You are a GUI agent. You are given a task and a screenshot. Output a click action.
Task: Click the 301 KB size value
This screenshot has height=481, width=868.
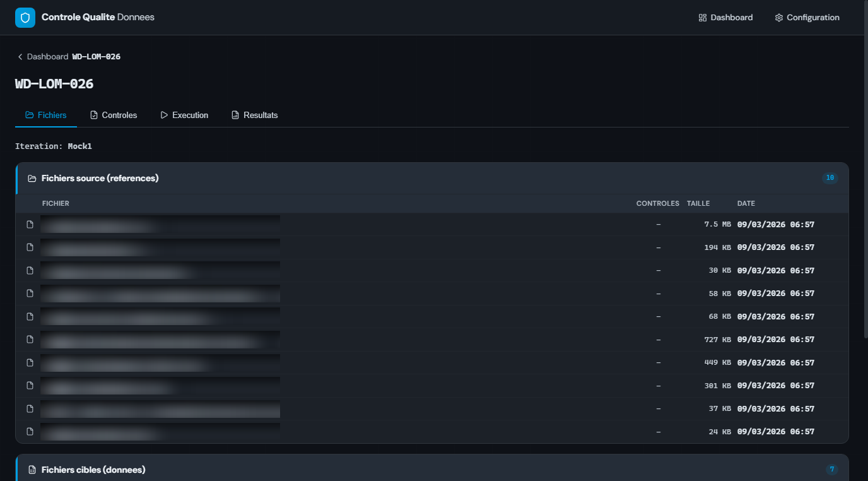click(718, 386)
